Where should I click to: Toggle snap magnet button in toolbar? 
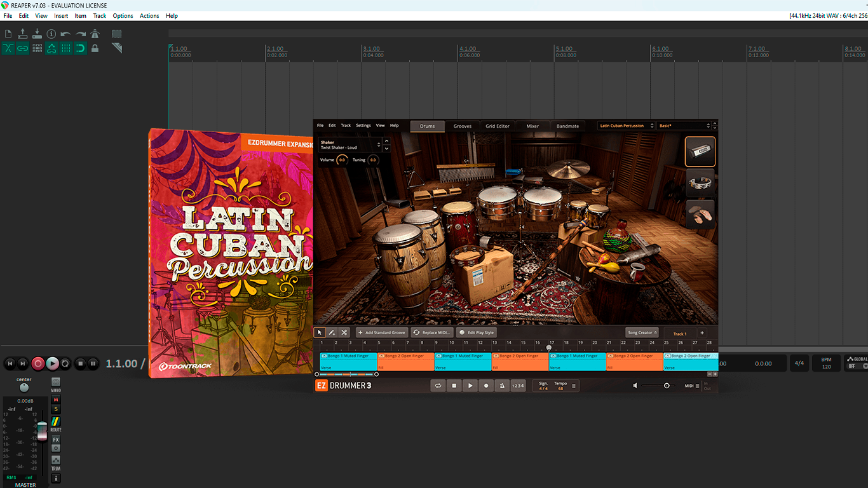[81, 48]
